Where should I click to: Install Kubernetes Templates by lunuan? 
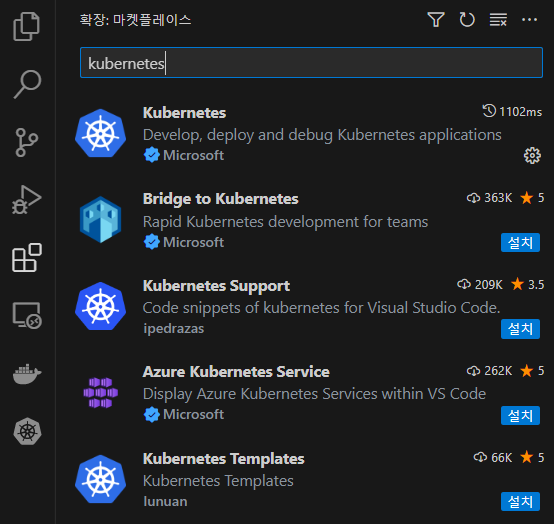pos(520,501)
